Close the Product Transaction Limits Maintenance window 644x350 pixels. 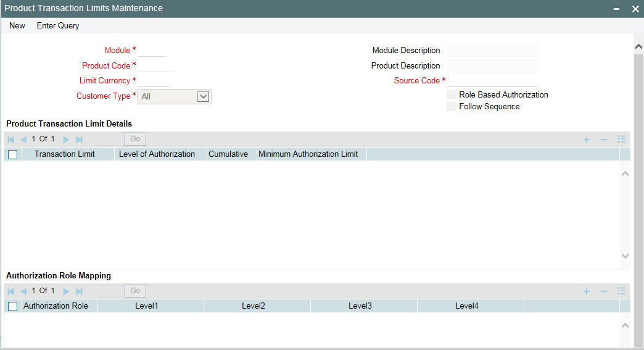point(635,9)
